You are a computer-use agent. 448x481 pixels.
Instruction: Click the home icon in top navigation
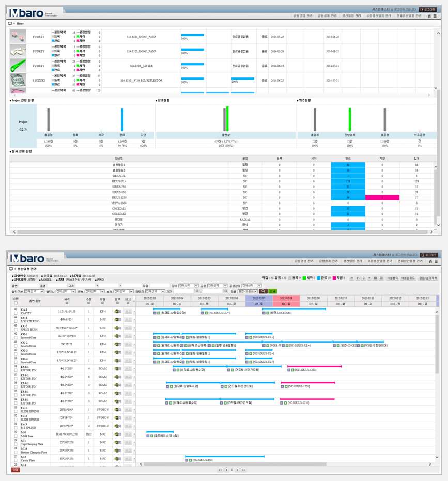point(428,16)
